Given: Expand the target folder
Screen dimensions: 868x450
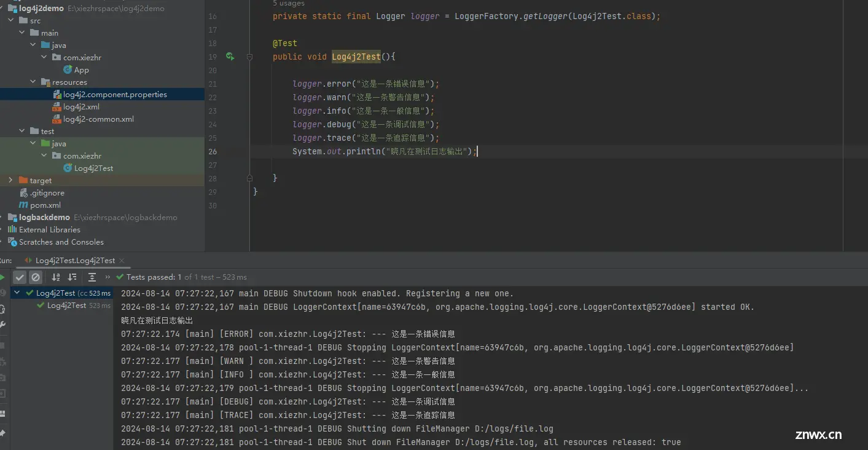Looking at the screenshot, I should (x=10, y=180).
